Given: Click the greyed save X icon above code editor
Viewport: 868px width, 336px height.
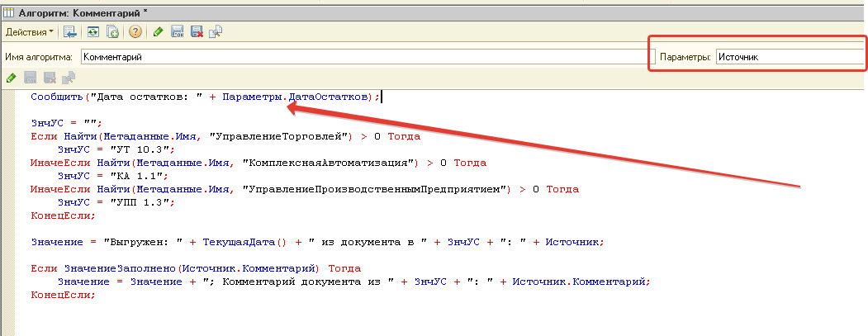Looking at the screenshot, I should 50,78.
